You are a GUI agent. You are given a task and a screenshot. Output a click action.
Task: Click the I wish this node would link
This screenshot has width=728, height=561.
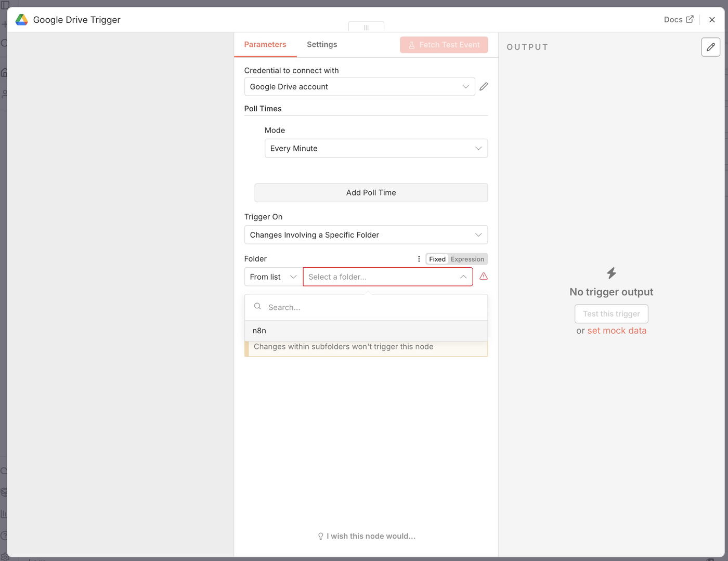[367, 536]
